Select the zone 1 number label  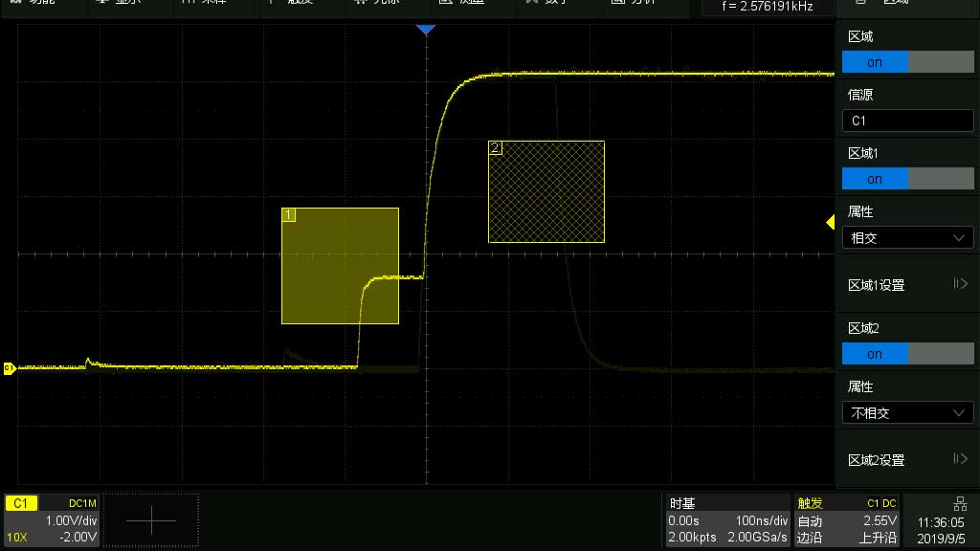(289, 215)
